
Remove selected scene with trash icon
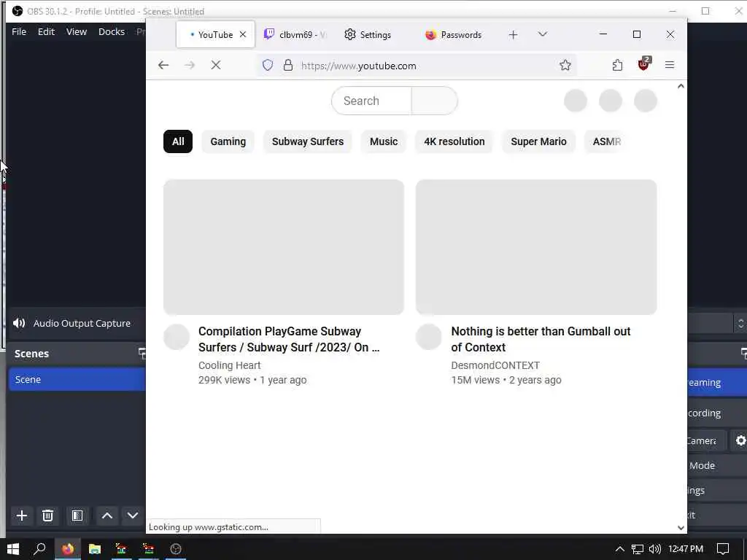pyautogui.click(x=47, y=516)
